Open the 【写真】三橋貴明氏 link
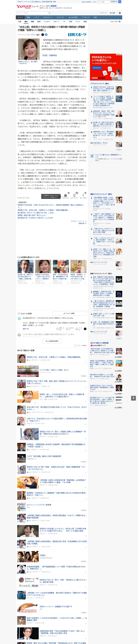This screenshot has width=138, height=644. [x=49, y=55]
